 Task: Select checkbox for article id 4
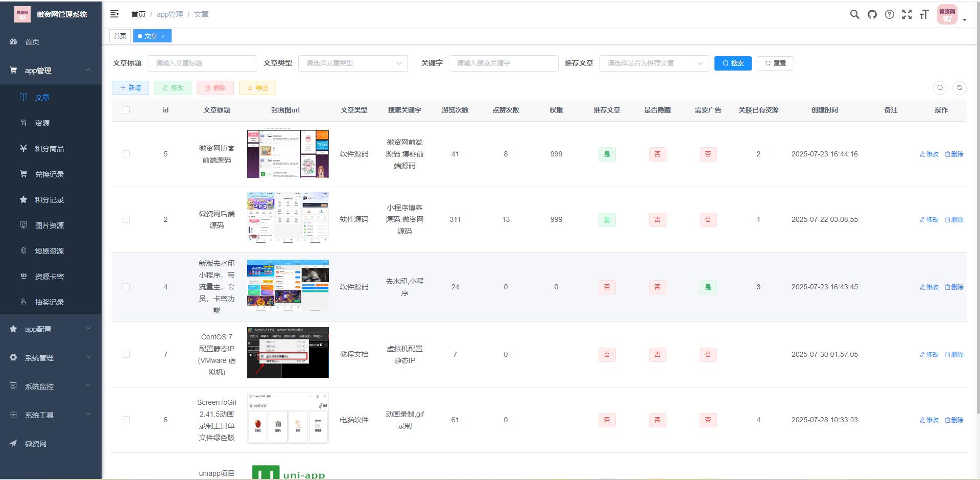(x=126, y=287)
